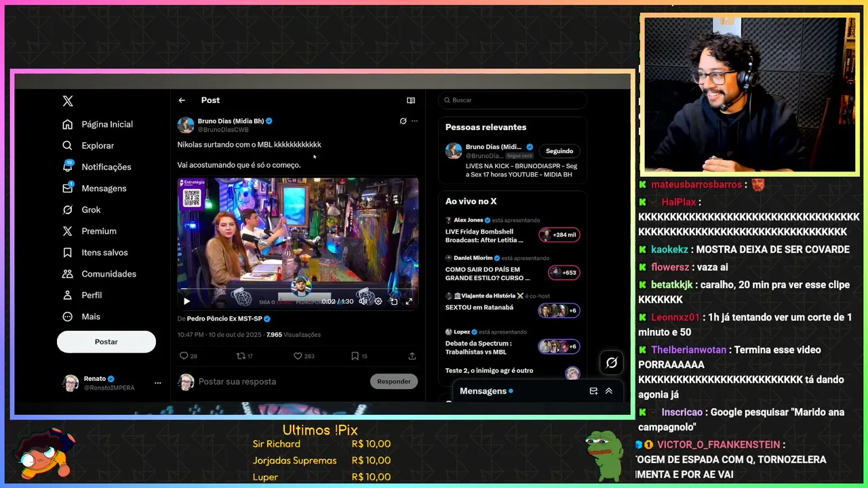Click Jorjadas Supremas Pix entry
Image resolution: width=868 pixels, height=488 pixels.
(294, 461)
